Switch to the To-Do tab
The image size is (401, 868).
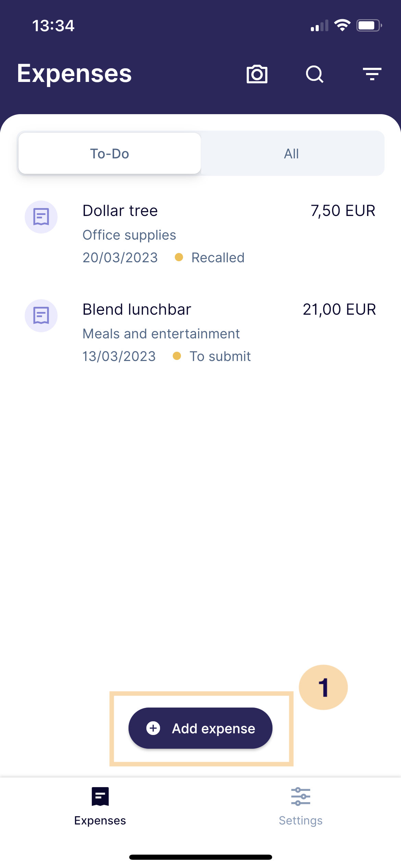click(110, 153)
